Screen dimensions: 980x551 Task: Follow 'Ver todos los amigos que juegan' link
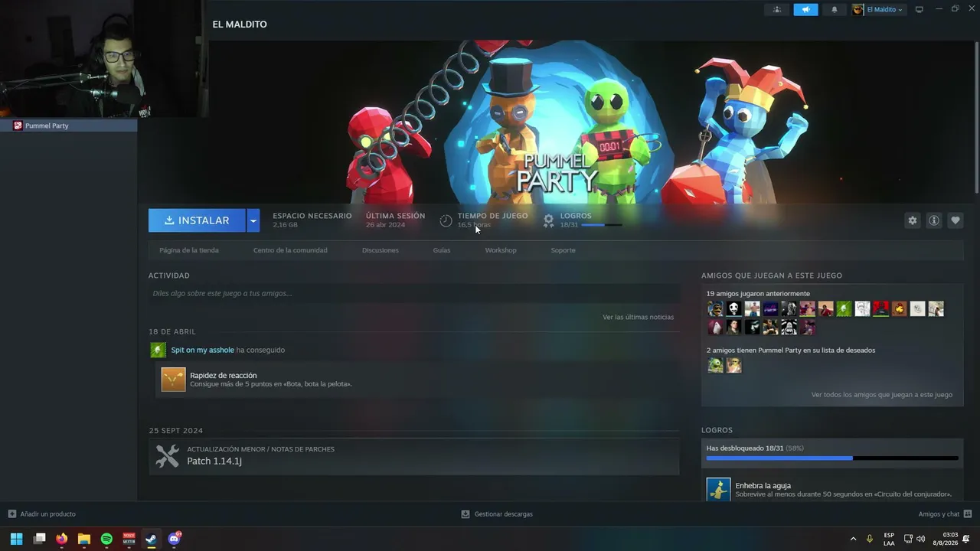click(882, 395)
